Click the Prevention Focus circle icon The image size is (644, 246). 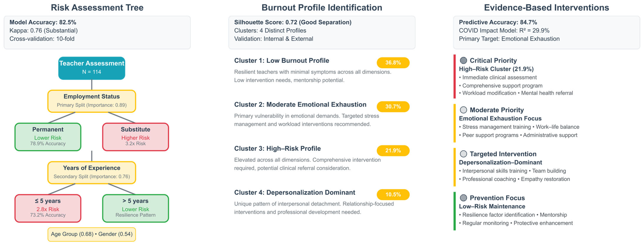point(463,198)
